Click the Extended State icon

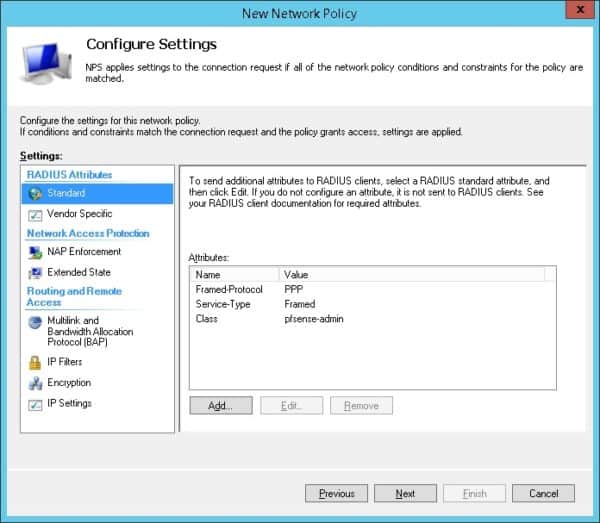click(36, 272)
